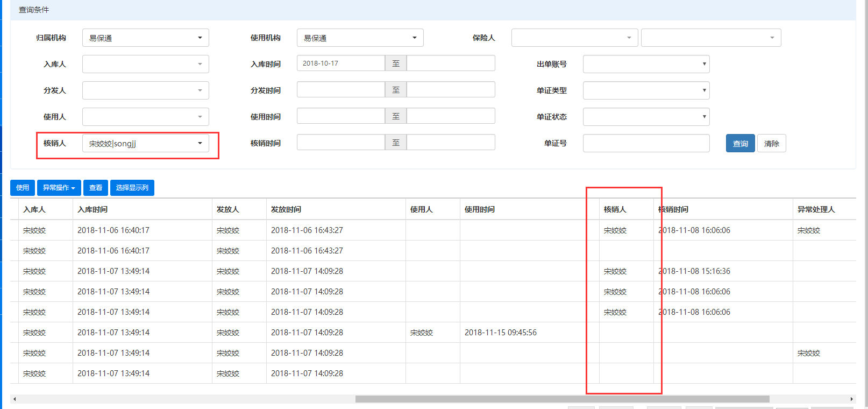Open the 核销人 dropdown showing songjj

(x=145, y=143)
